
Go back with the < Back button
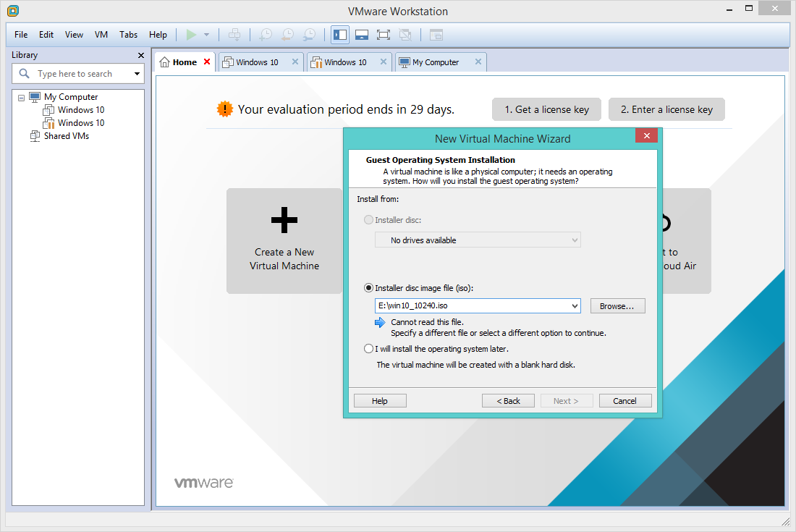508,401
